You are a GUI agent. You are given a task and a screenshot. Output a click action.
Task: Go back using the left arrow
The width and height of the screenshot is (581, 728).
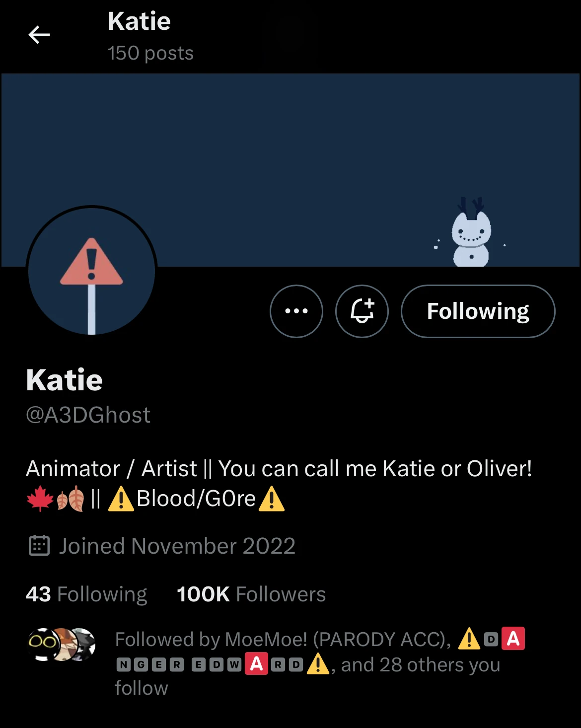click(39, 35)
